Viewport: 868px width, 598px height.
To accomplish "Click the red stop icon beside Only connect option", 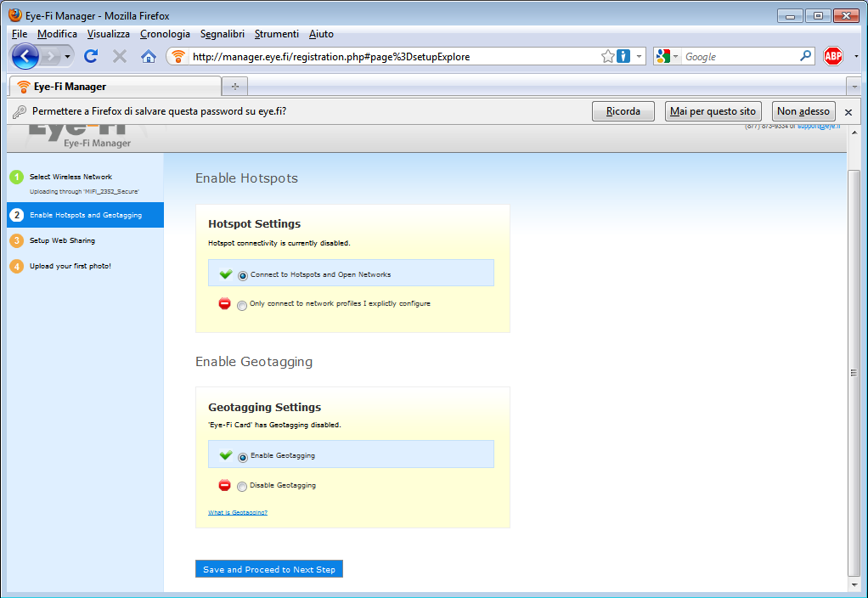I will (x=224, y=303).
